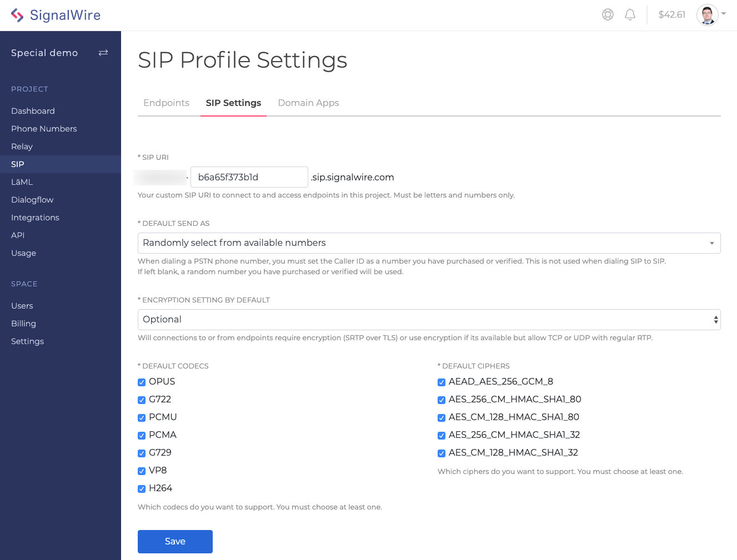Go to Dashboard in sidebar
Image resolution: width=737 pixels, height=560 pixels.
(33, 111)
